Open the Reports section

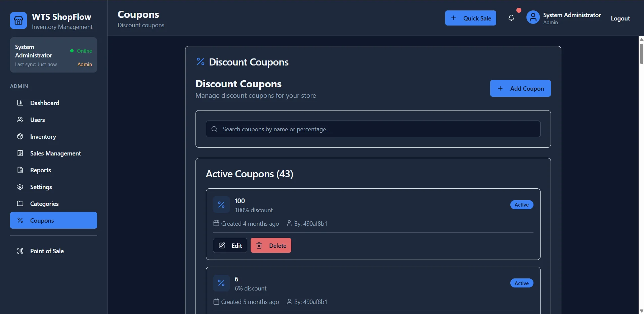click(x=53, y=170)
